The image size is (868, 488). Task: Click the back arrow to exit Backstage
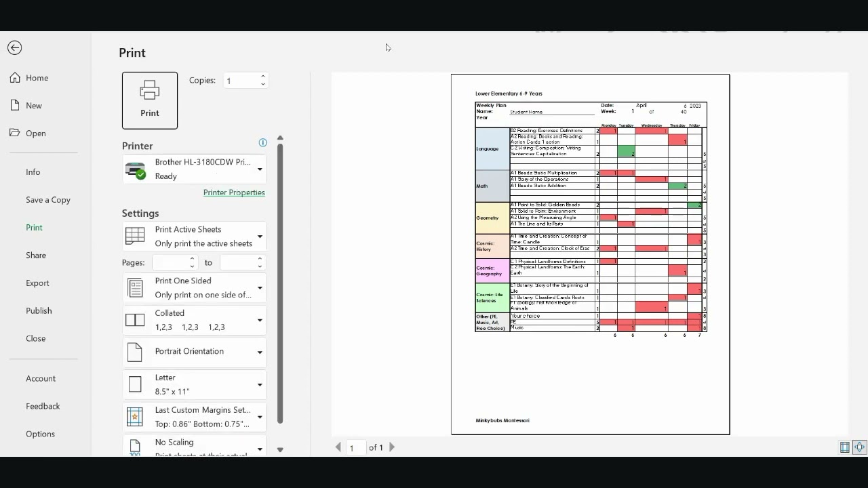14,47
